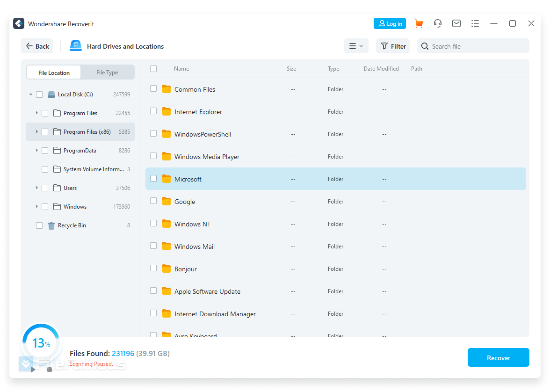The image size is (550, 392).
Task: Click the Hard Drives and Locations drive icon
Action: pyautogui.click(x=75, y=46)
